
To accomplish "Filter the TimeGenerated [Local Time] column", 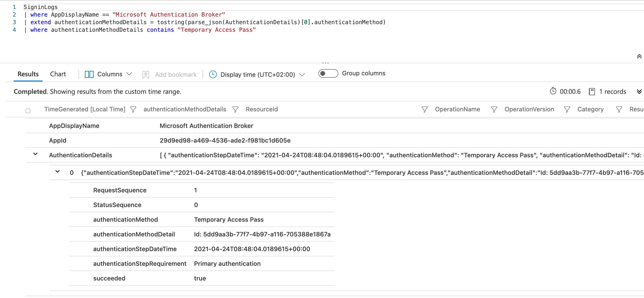I will coord(133,109).
